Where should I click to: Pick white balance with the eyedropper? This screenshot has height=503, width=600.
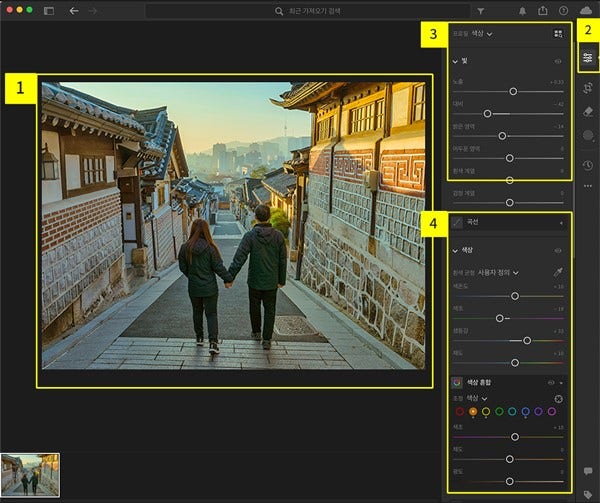[558, 271]
